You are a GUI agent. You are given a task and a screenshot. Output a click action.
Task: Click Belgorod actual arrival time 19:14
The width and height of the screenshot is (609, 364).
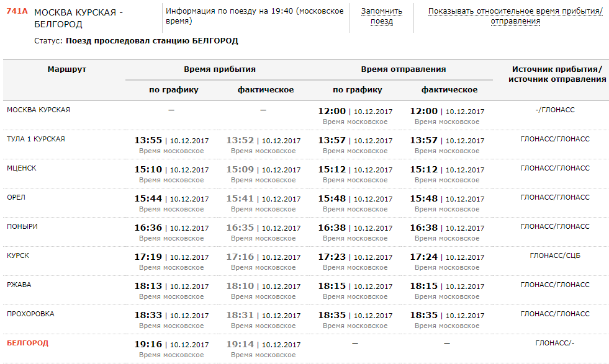click(240, 344)
